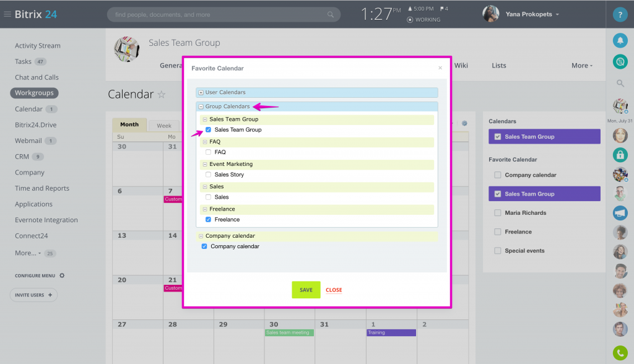Open the blue megaphone announcement icon
The image size is (634, 364).
pos(620,213)
